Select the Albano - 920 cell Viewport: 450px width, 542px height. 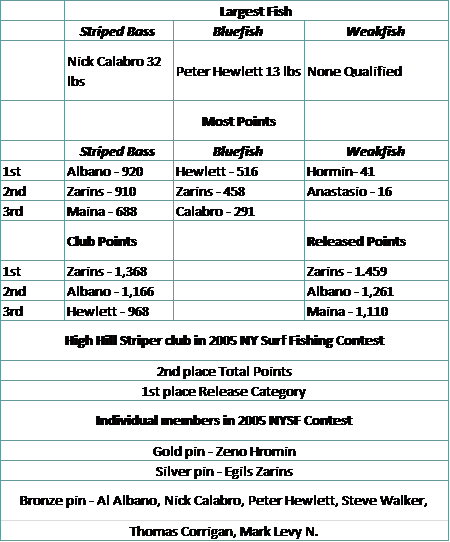click(x=119, y=171)
